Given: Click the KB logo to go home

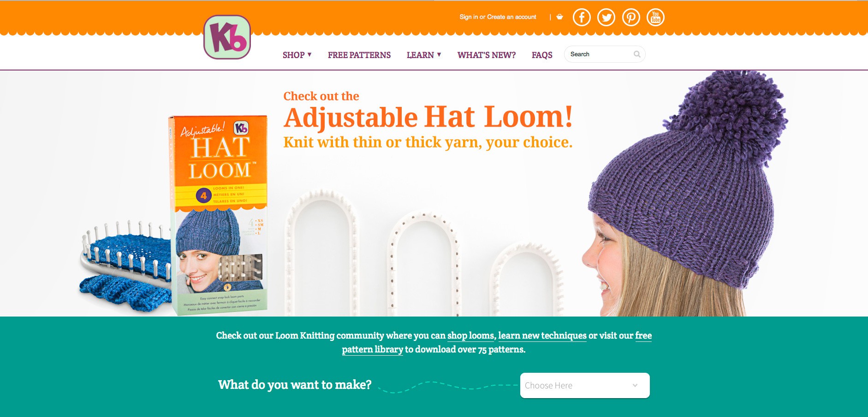Looking at the screenshot, I should point(227,37).
